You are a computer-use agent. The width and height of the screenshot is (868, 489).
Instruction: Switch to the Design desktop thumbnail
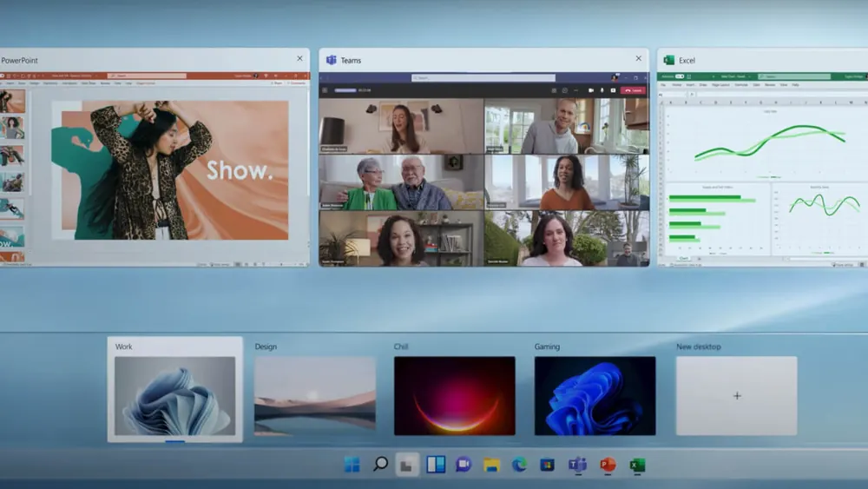(x=315, y=395)
